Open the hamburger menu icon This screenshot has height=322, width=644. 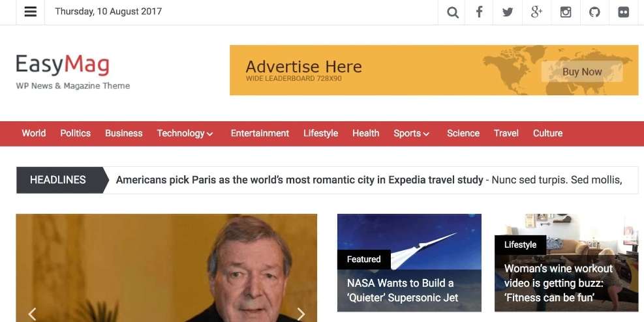[x=31, y=12]
